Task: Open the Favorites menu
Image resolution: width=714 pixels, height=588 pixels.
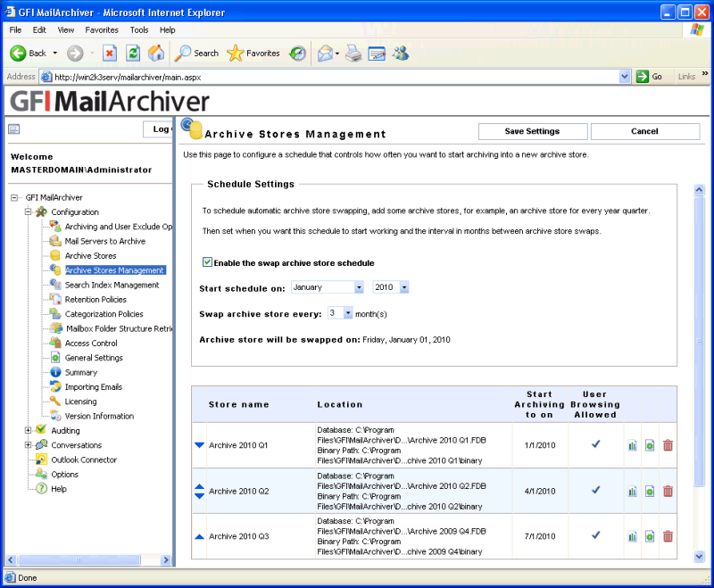Action: click(x=102, y=30)
